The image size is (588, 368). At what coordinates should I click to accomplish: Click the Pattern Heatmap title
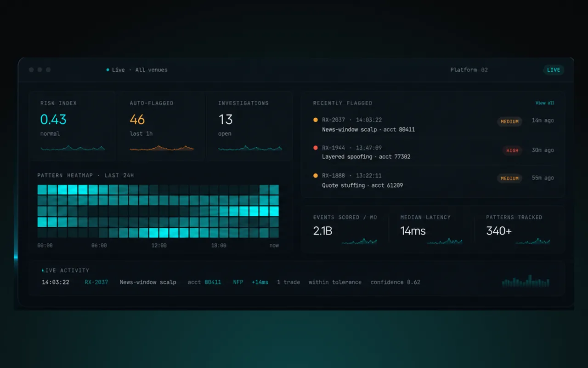[x=85, y=176]
